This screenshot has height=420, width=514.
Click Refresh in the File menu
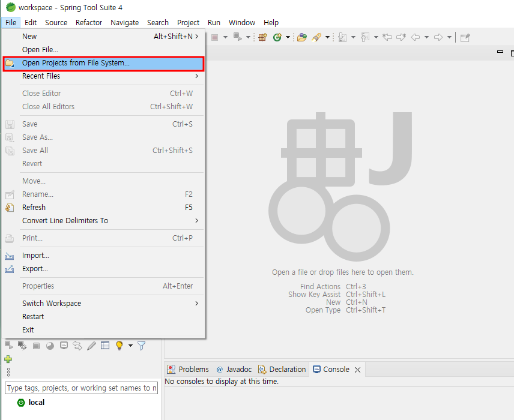[103, 208]
